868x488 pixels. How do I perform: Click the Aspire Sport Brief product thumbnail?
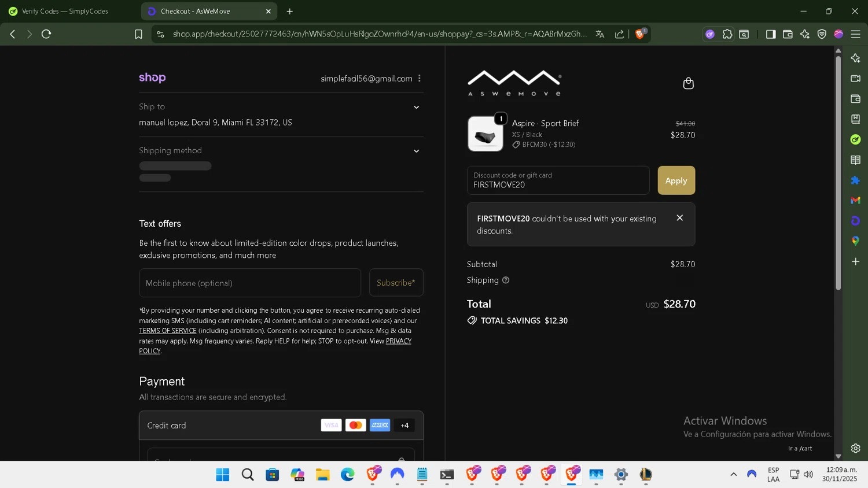coord(486,134)
